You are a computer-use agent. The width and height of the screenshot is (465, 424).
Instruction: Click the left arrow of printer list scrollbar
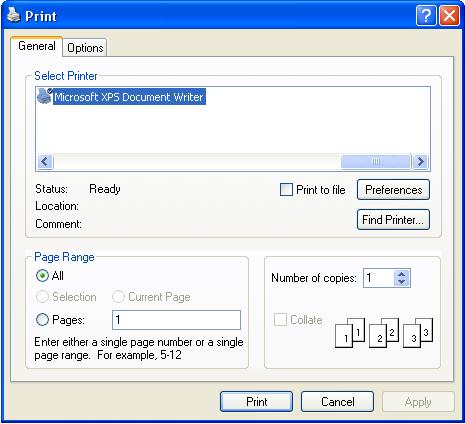[x=45, y=162]
